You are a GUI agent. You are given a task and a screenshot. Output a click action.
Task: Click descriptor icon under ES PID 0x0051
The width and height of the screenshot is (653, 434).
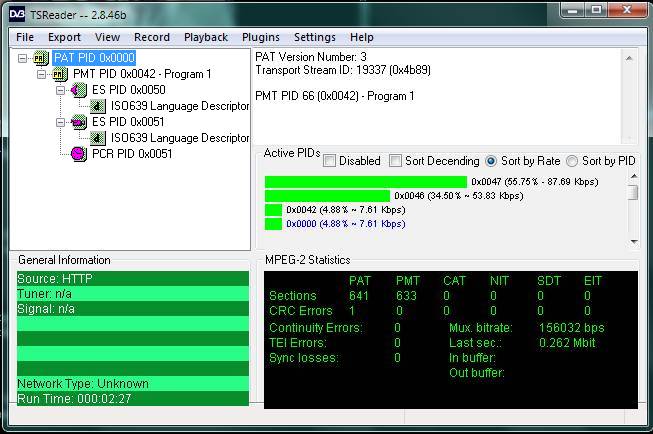(x=97, y=138)
